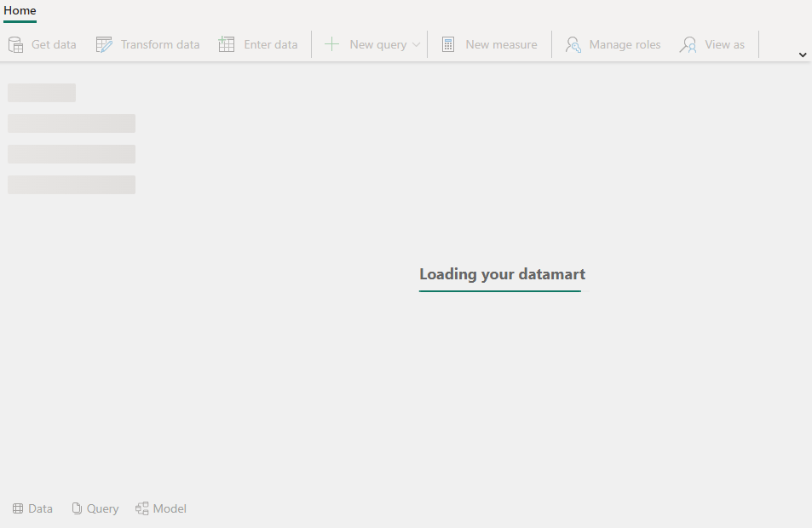Viewport: 812px width, 528px height.
Task: Click the loading progress bar under datamart text
Action: pos(504,291)
